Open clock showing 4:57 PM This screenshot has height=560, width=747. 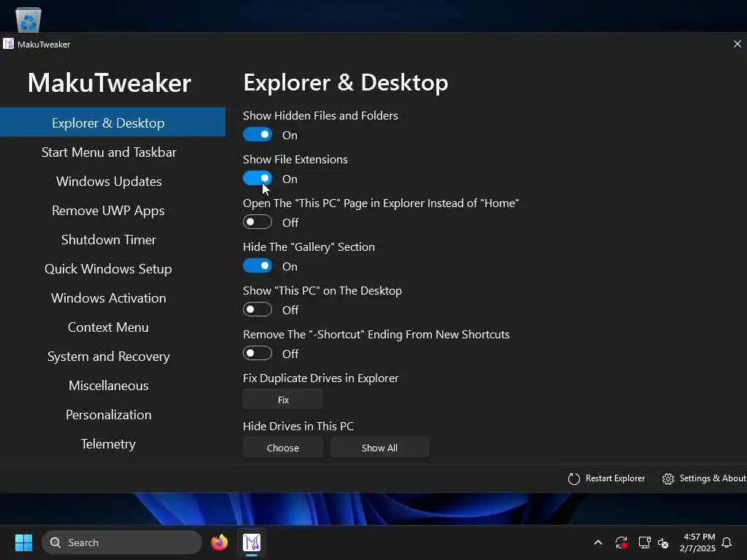(697, 542)
